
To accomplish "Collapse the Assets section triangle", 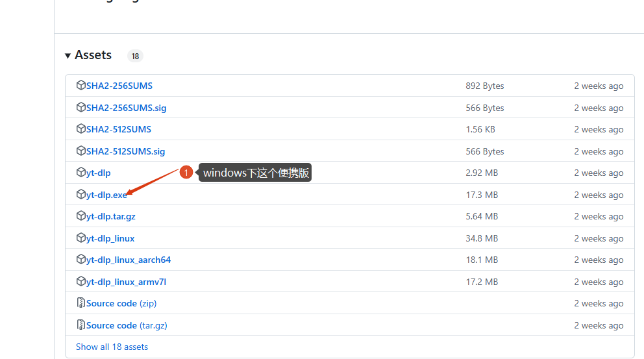I will point(68,56).
